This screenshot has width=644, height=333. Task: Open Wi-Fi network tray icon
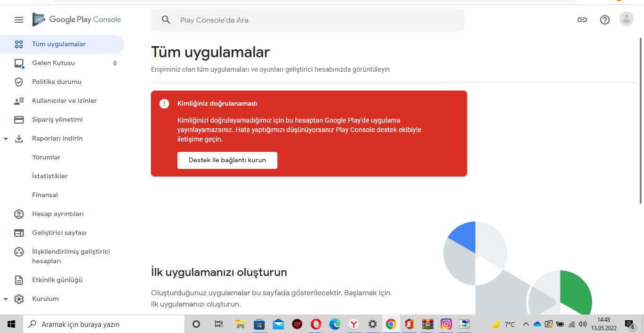[572, 325]
